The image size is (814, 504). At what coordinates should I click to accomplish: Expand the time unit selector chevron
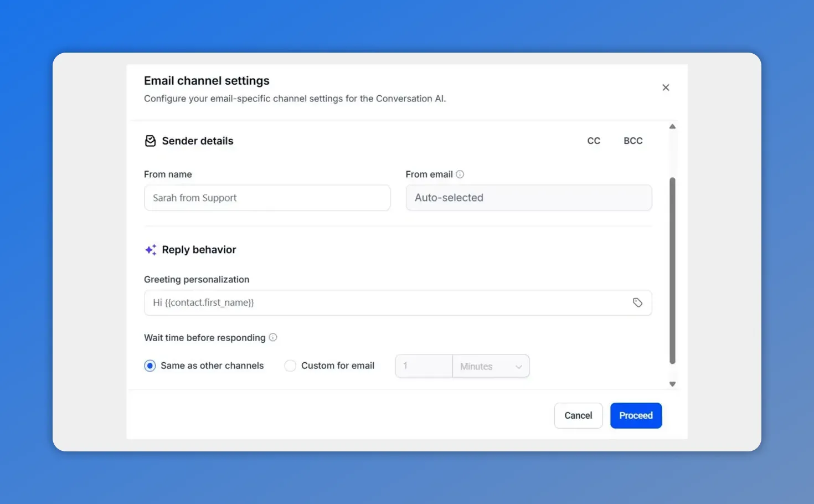(519, 366)
